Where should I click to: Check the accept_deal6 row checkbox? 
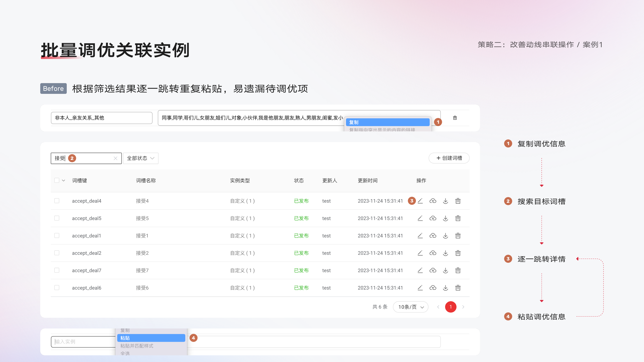coord(57,288)
